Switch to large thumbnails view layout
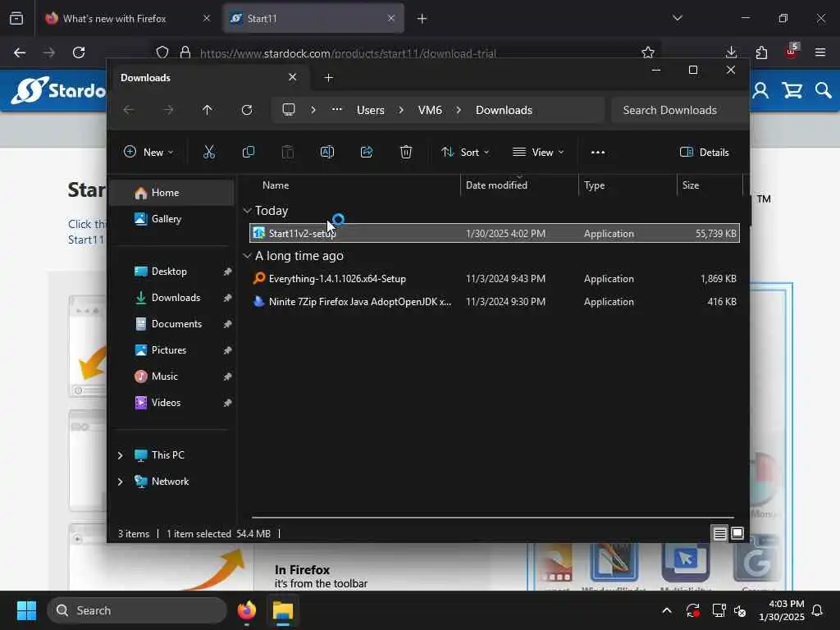Screen dimensions: 840x630 pyautogui.click(x=737, y=533)
